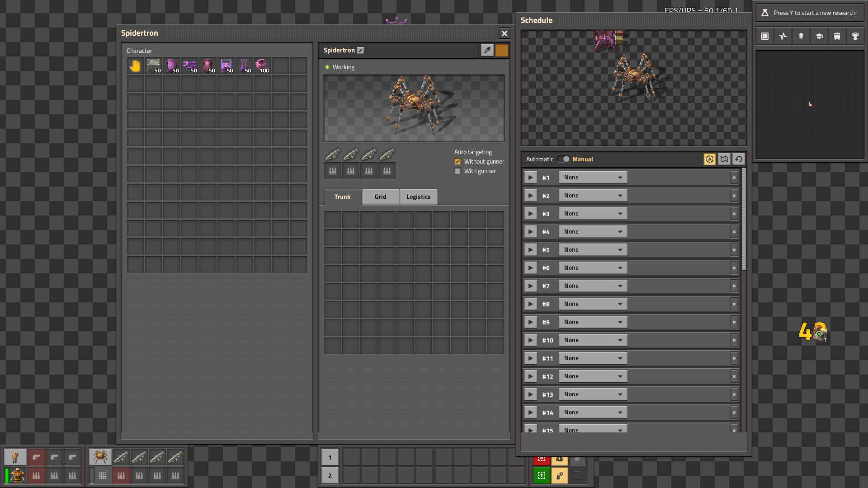Click the highlighted center-on-vehicle icon
The height and width of the screenshot is (488, 868).
(x=709, y=159)
